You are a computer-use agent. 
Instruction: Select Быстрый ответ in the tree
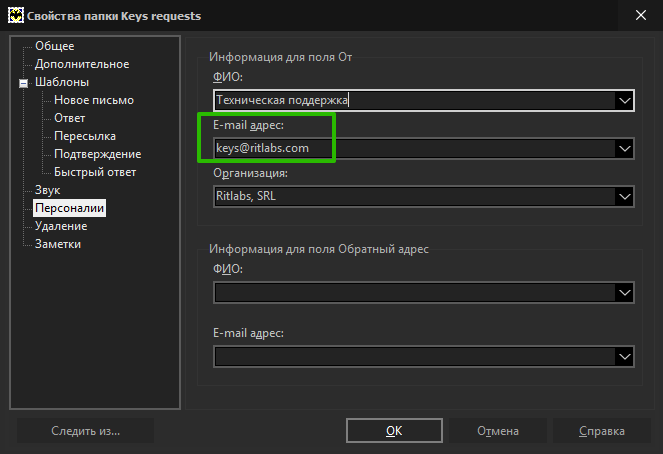[x=95, y=172]
